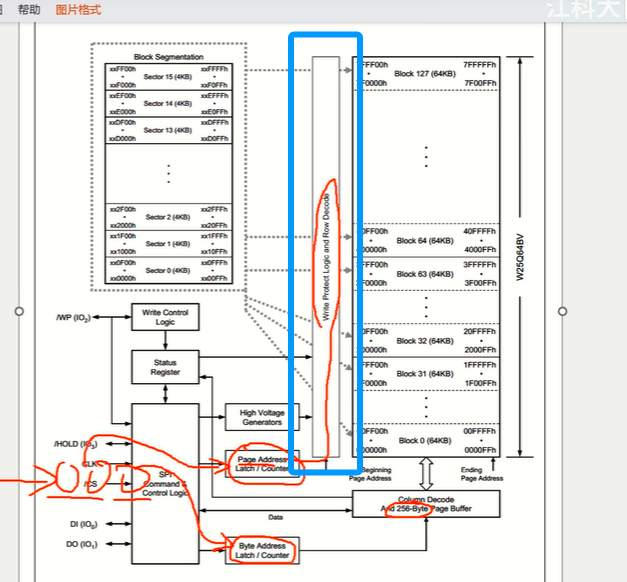Screen dimensions: 627x582
Task: Click the Block 127 (64KB) label
Action: 425,74
